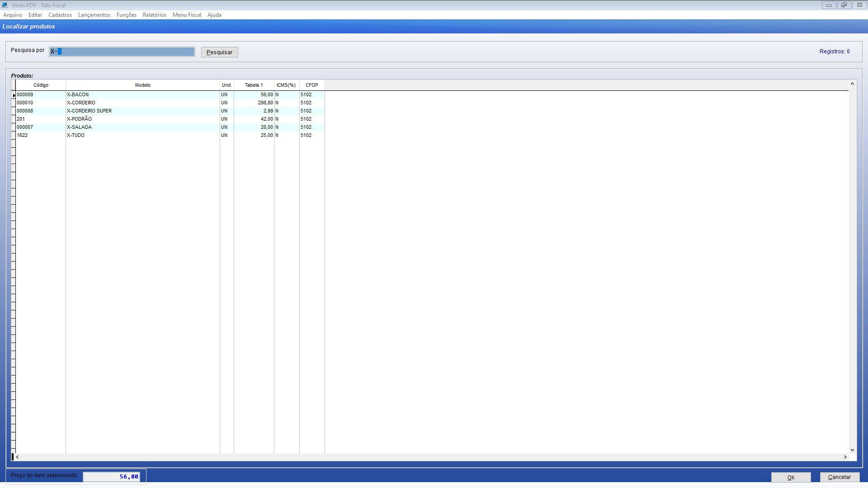Open the Menu Fiscal menu
Image resolution: width=868 pixels, height=488 pixels.
(187, 15)
